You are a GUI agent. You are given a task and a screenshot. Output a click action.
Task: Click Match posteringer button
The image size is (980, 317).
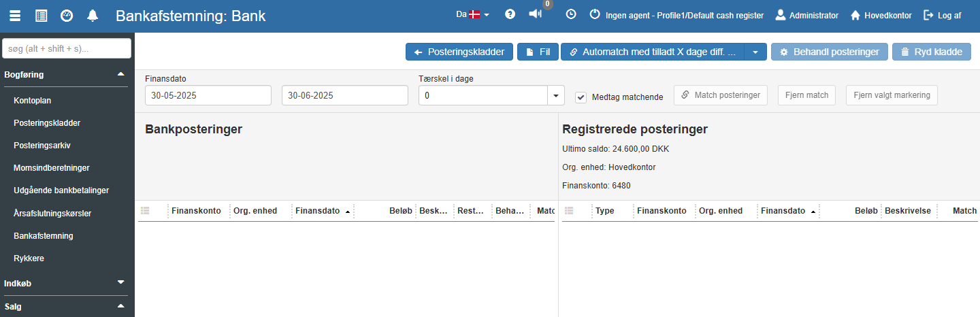[x=721, y=95]
